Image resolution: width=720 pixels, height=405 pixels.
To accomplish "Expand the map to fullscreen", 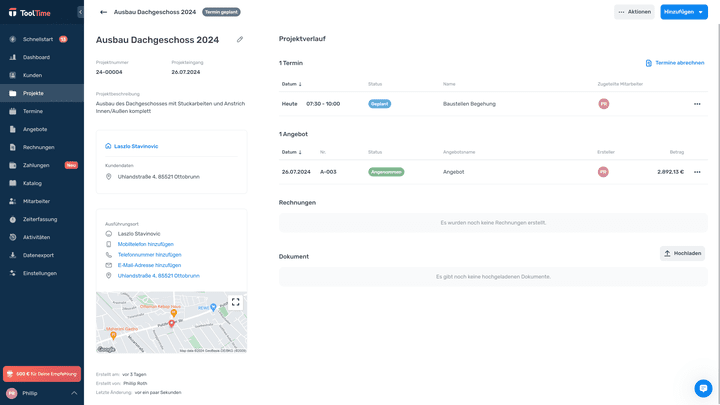I will click(236, 302).
